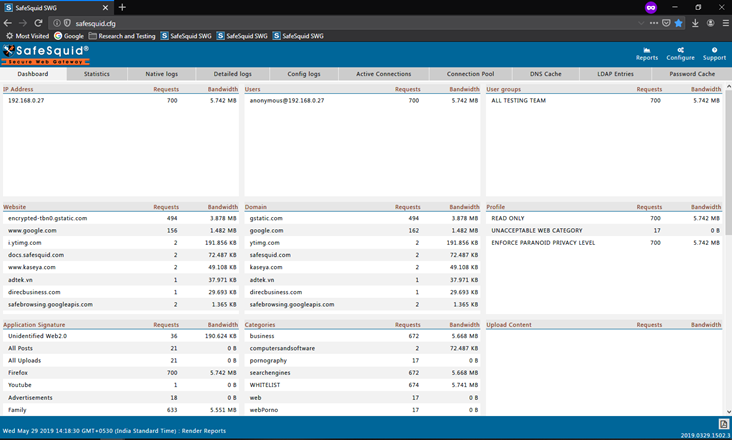Open the Most Visited bookmarks dropdown
Image resolution: width=732 pixels, height=440 pixels.
pyautogui.click(x=28, y=36)
